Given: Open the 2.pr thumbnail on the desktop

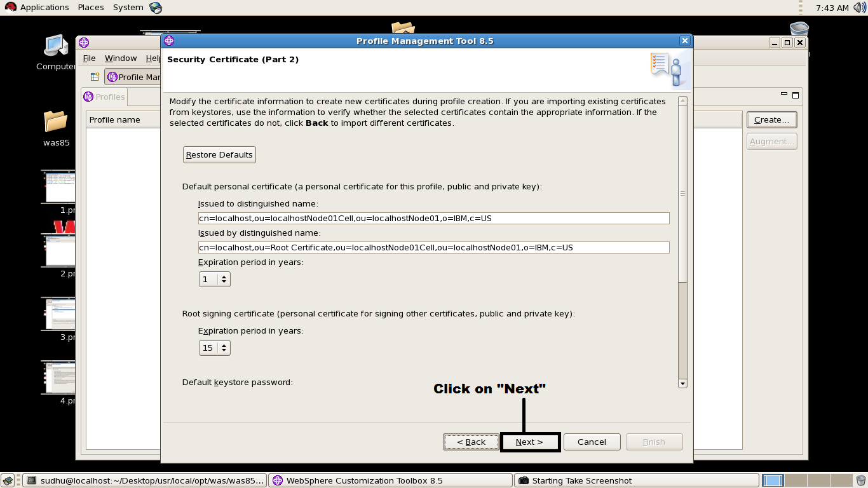Looking at the screenshot, I should point(58,250).
